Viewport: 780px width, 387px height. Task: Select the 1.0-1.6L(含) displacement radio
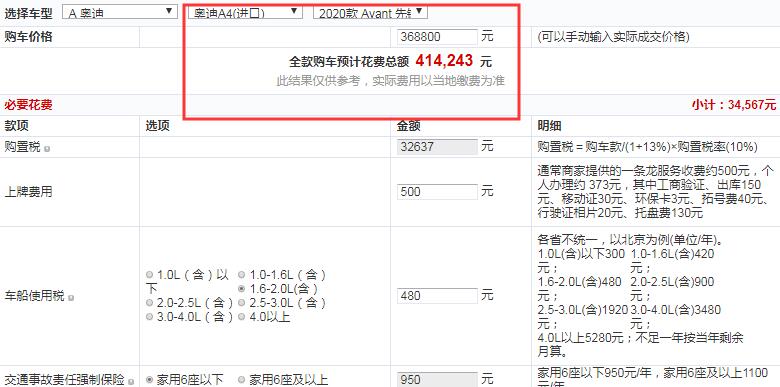pyautogui.click(x=241, y=275)
